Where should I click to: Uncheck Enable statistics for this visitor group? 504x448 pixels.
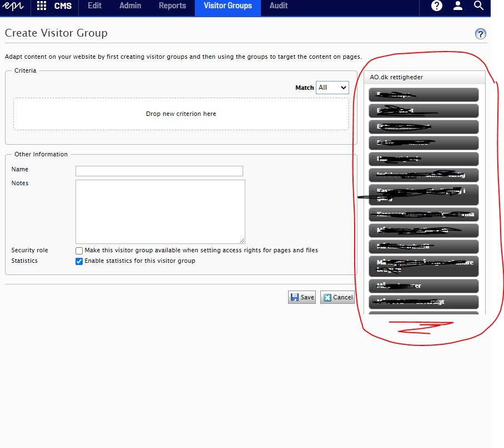[x=79, y=261]
